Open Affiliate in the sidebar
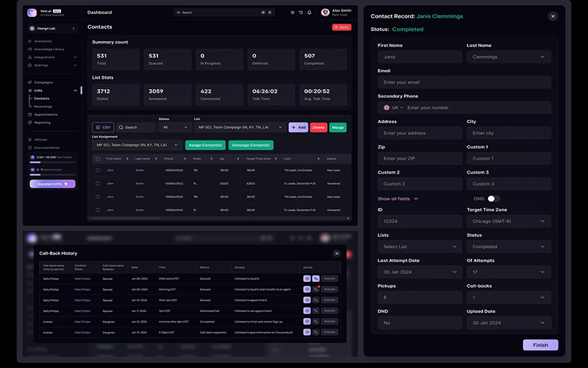 click(x=37, y=140)
